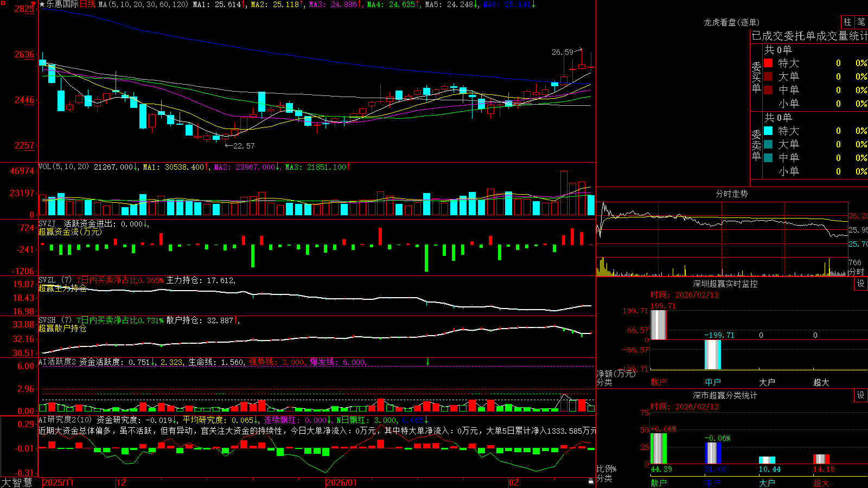
Task: Click the intraday 分时 volume label
Action: pyautogui.click(x=856, y=272)
